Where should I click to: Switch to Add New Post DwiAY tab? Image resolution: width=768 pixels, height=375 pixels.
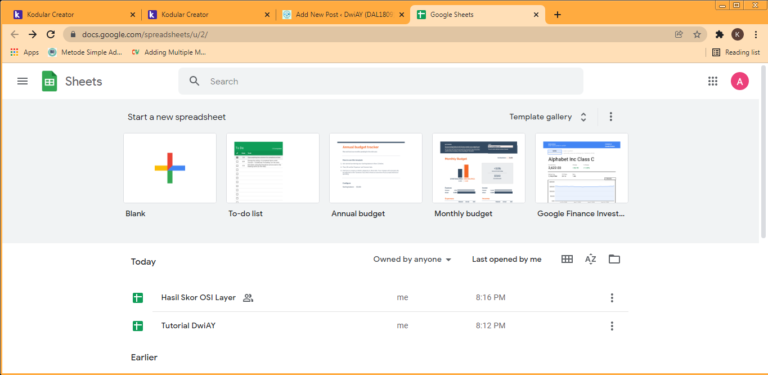click(343, 15)
